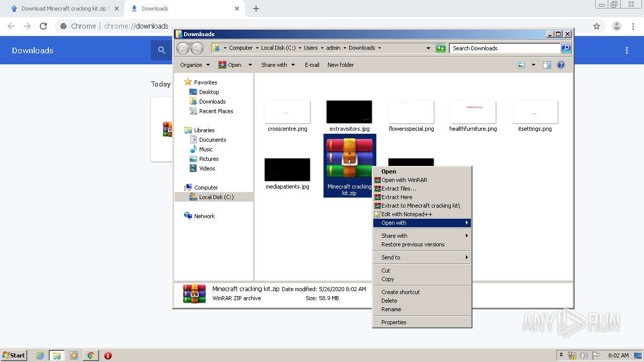Reload the Chrome page
The width and height of the screenshot is (644, 362).
tap(43, 26)
